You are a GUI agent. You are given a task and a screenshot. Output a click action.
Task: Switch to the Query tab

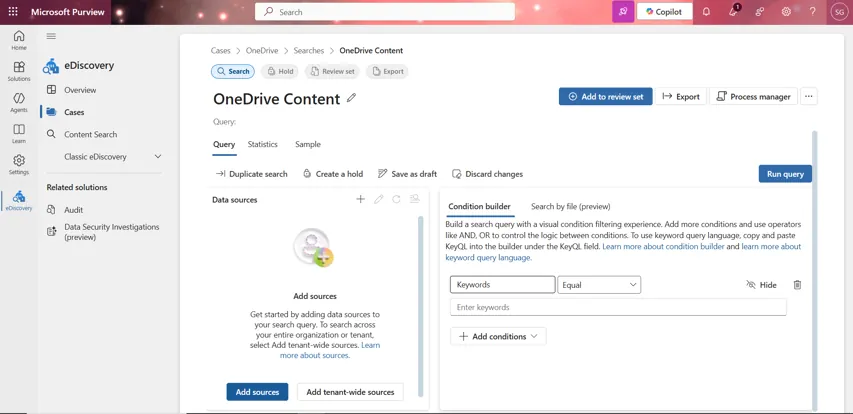point(224,145)
